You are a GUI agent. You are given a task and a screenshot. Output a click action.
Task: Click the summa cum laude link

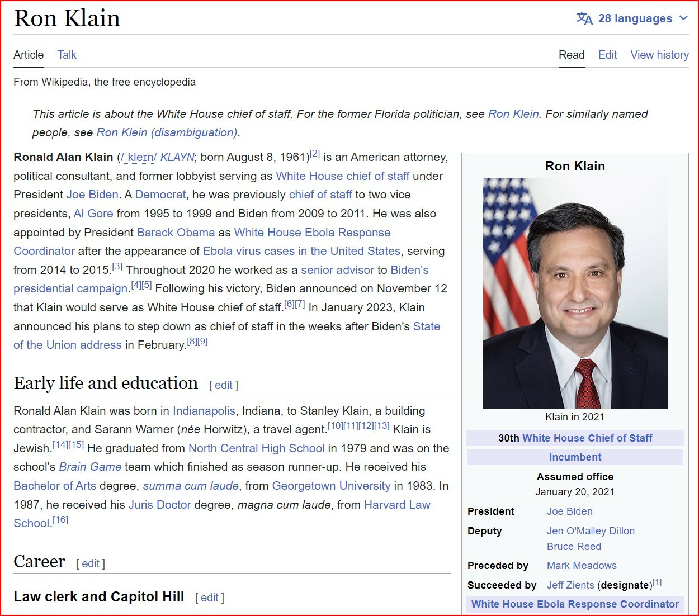coord(191,486)
